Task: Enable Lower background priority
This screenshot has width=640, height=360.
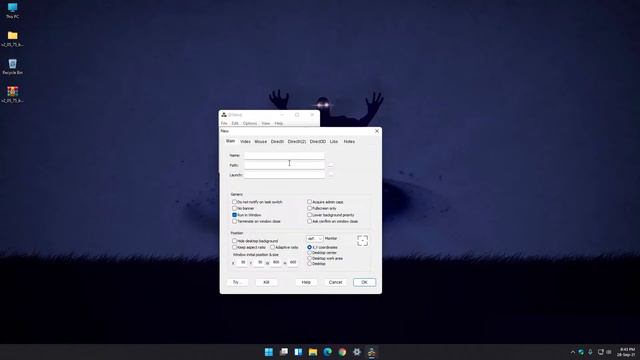Action: pyautogui.click(x=309, y=215)
